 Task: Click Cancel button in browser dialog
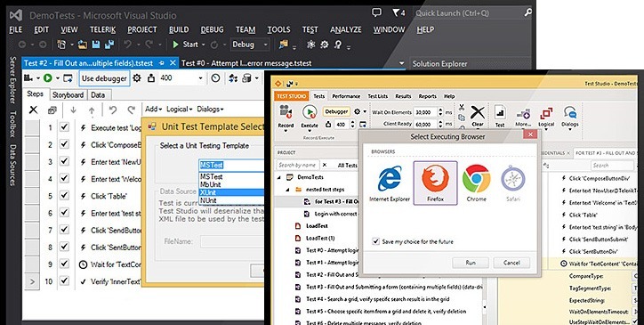coord(511,263)
